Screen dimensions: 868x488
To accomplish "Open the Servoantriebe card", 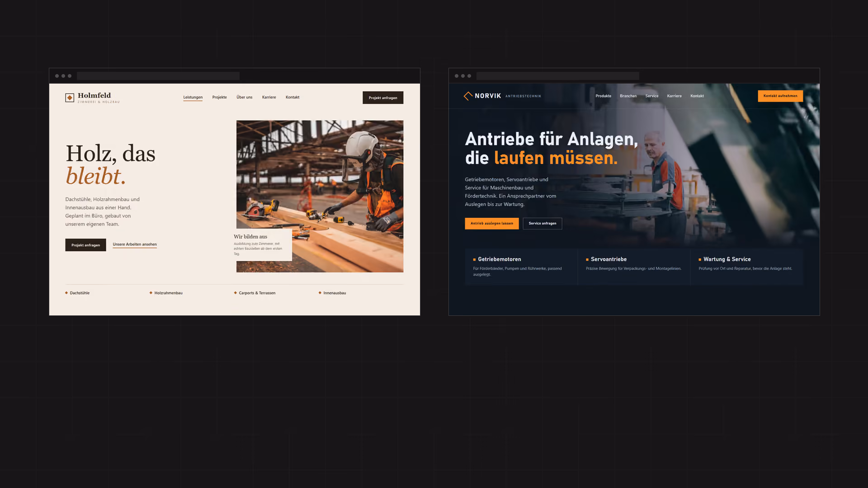I will click(634, 267).
